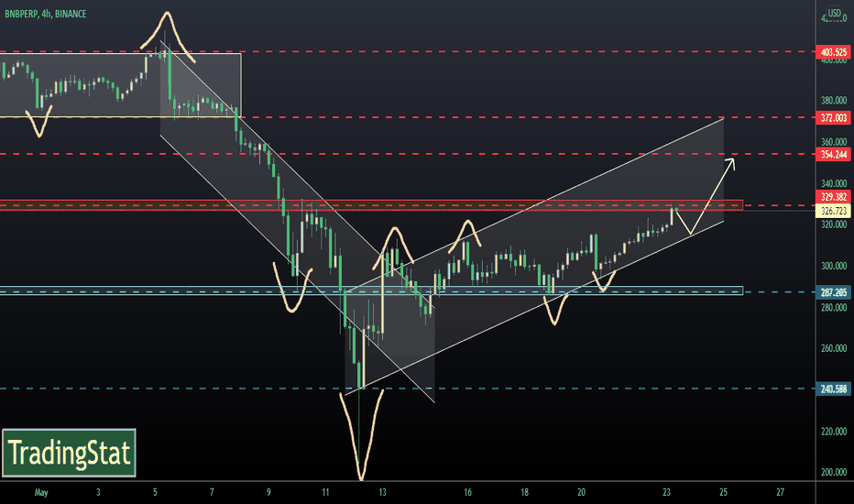Select the red 329.382 price label
The image size is (854, 504).
pos(833,197)
